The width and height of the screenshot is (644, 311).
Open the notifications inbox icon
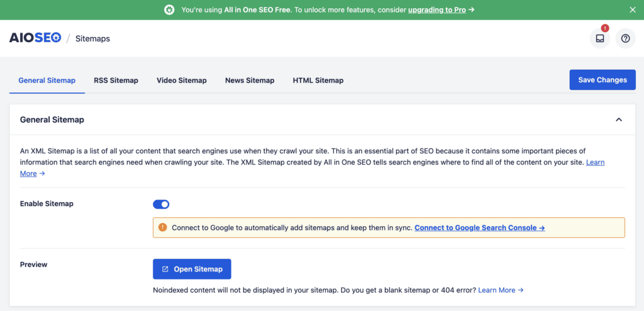pyautogui.click(x=599, y=38)
